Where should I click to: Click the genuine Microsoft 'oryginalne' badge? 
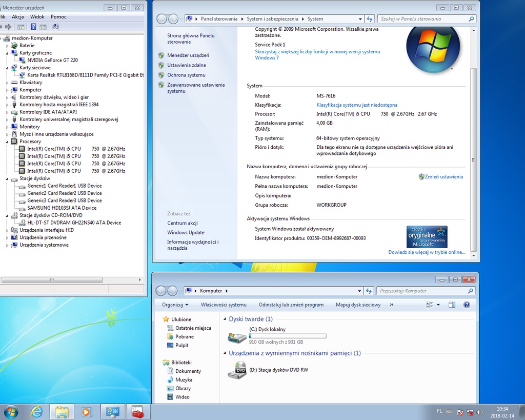click(x=427, y=237)
